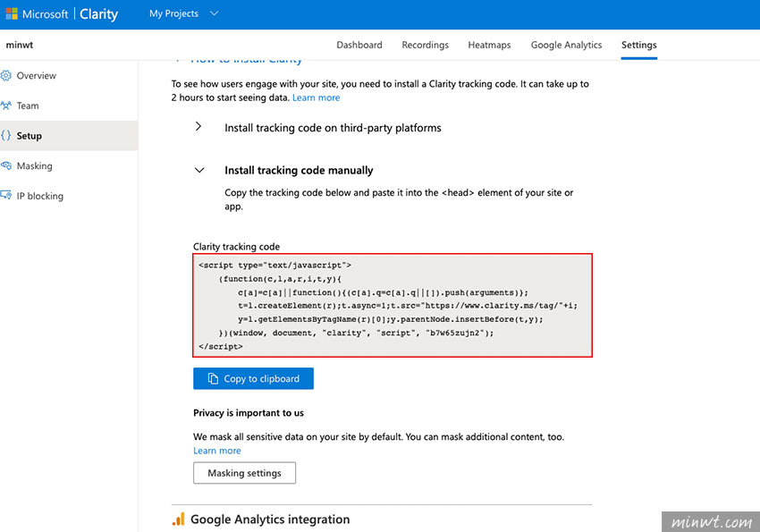Open the Dashboard tab
The width and height of the screenshot is (760, 532).
(359, 45)
